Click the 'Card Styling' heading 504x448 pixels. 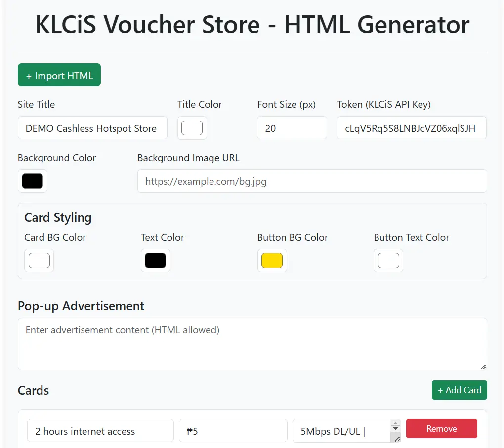click(58, 217)
